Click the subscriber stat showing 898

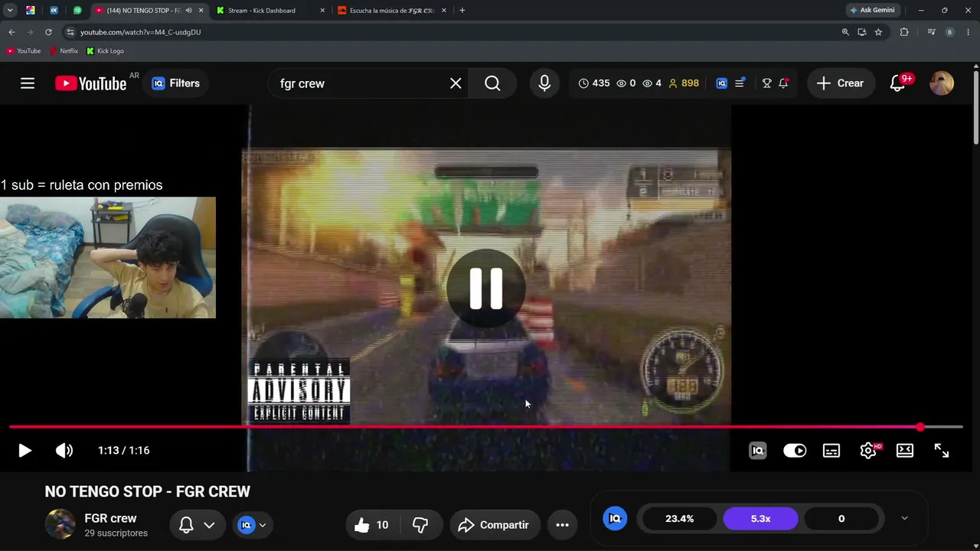(x=684, y=83)
